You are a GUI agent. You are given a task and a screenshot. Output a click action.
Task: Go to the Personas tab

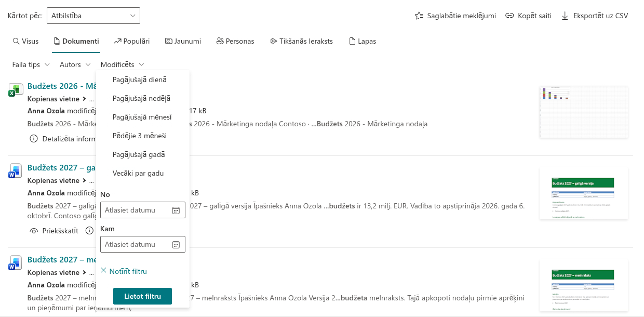tap(235, 41)
